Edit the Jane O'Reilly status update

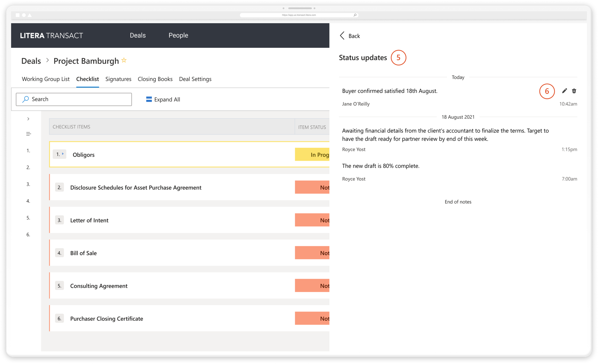(x=565, y=91)
